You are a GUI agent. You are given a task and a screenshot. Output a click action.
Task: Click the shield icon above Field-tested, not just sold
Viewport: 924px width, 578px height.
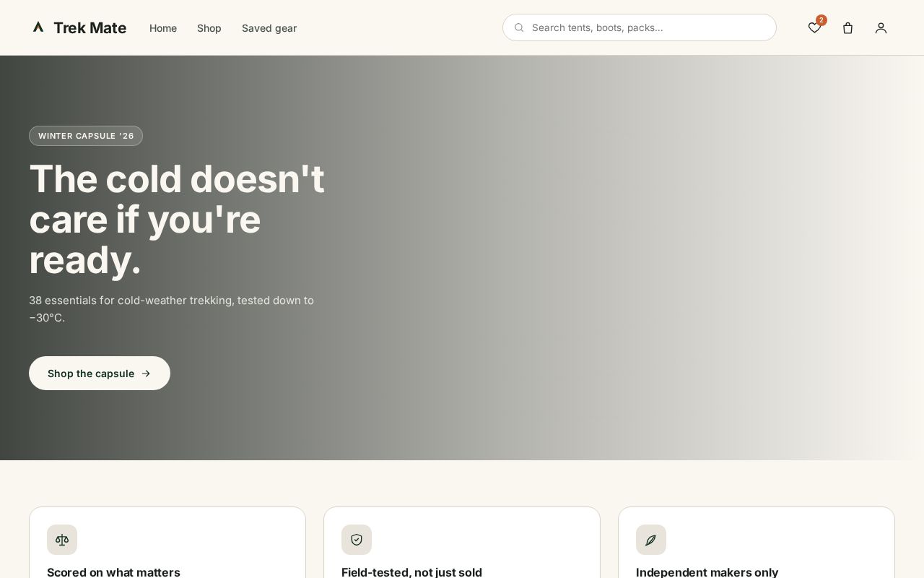point(357,540)
